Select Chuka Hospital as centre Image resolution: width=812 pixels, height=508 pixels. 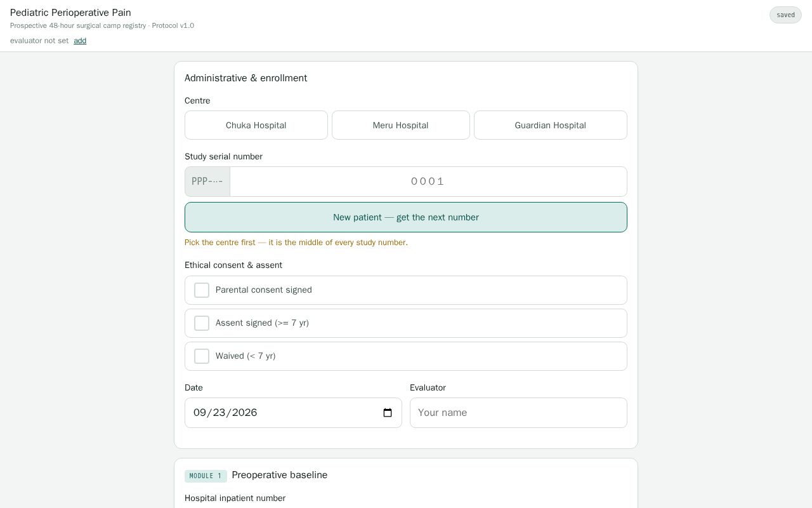256,125
